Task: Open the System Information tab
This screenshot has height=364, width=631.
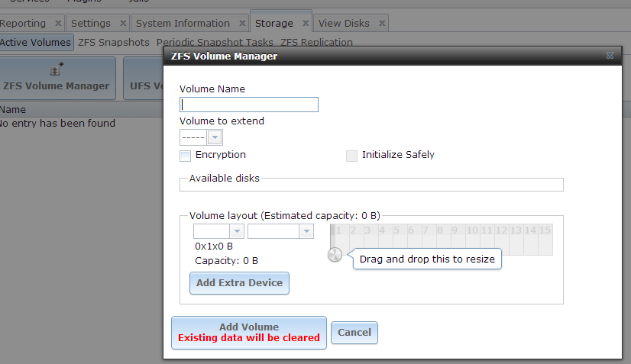Action: 183,24
